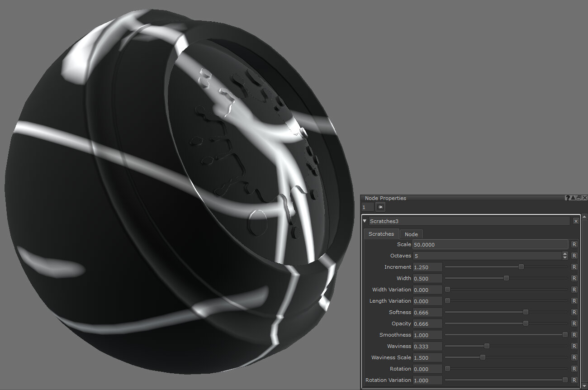Reset the Octaves value
The width and height of the screenshot is (588, 390).
(x=574, y=256)
